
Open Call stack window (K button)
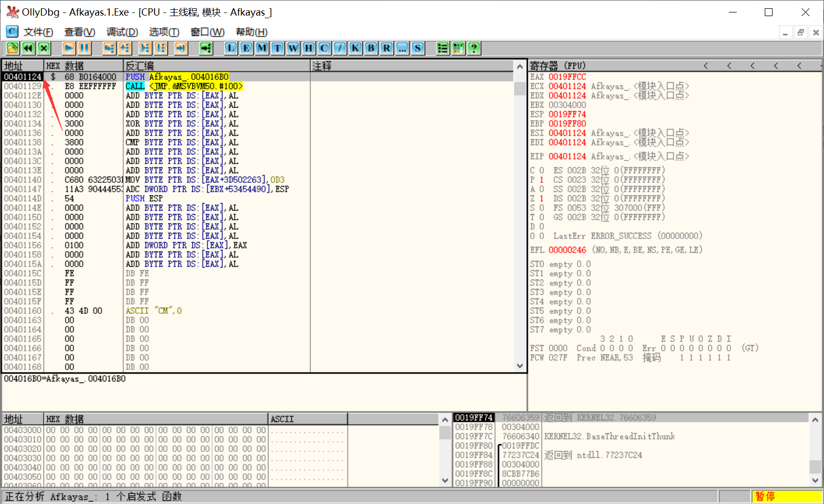click(355, 48)
